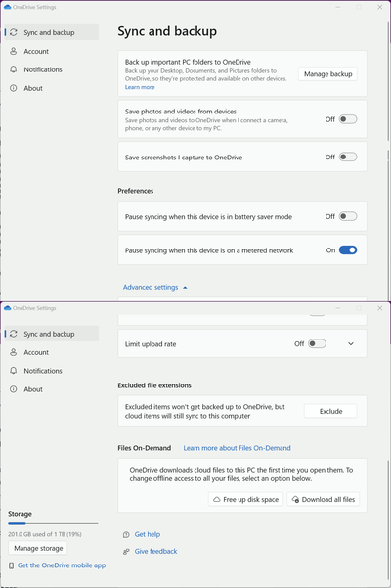Expand the Limit upload rate chevron
The width and height of the screenshot is (391, 588).
click(x=351, y=343)
